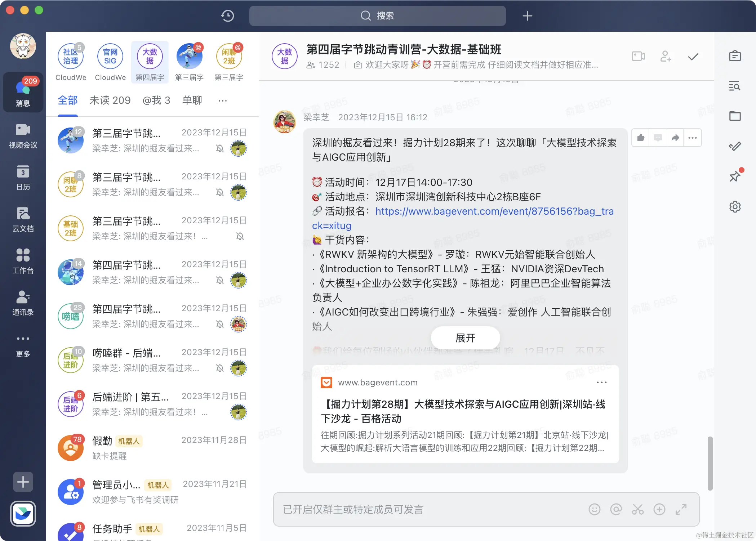Open pinned chat 闲聊2班 第三届字

pyautogui.click(x=229, y=62)
